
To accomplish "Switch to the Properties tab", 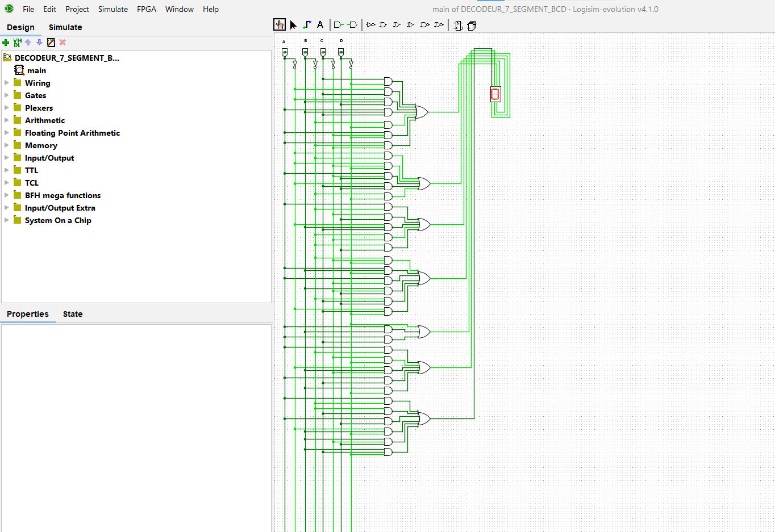I will click(28, 314).
